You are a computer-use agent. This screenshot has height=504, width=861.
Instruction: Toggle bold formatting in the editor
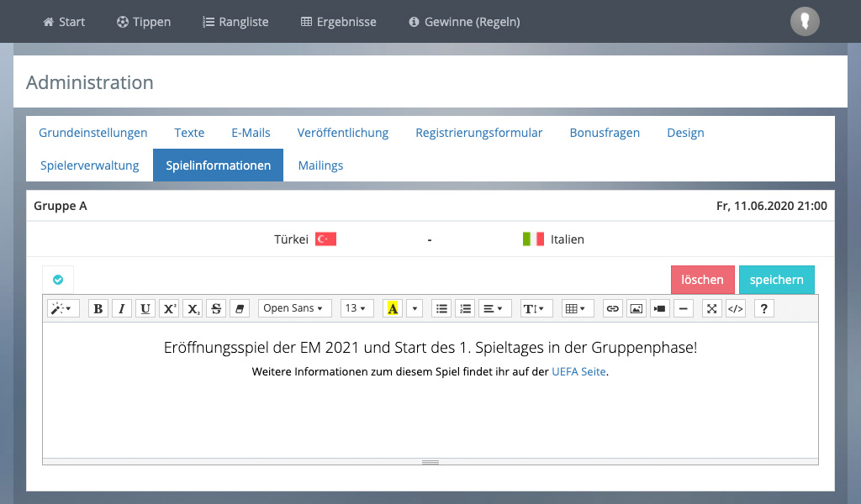point(98,308)
